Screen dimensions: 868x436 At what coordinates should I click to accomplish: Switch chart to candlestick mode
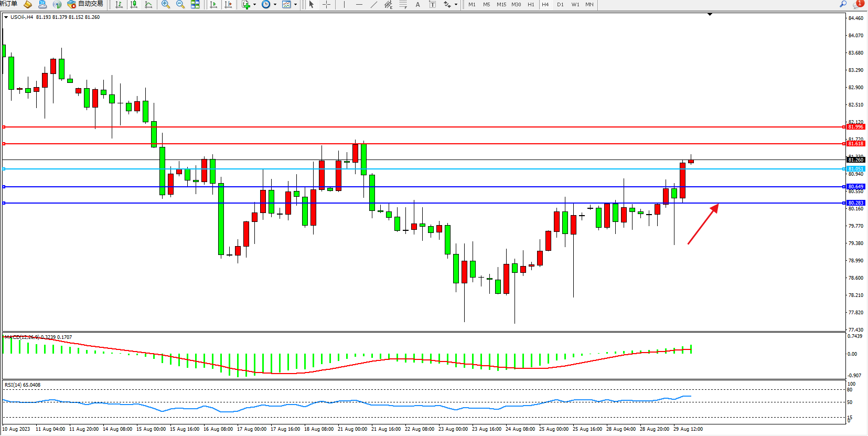point(134,5)
